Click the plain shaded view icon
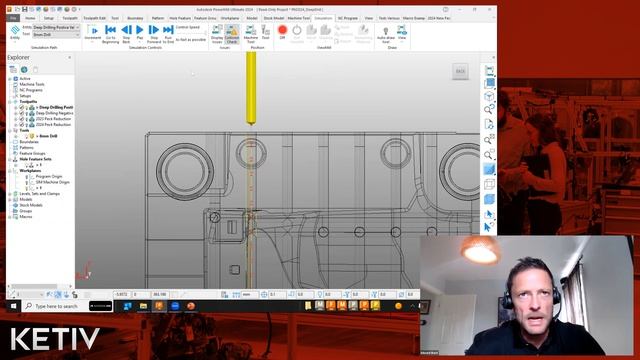Screen dimensions: 640x360 pyautogui.click(x=489, y=169)
